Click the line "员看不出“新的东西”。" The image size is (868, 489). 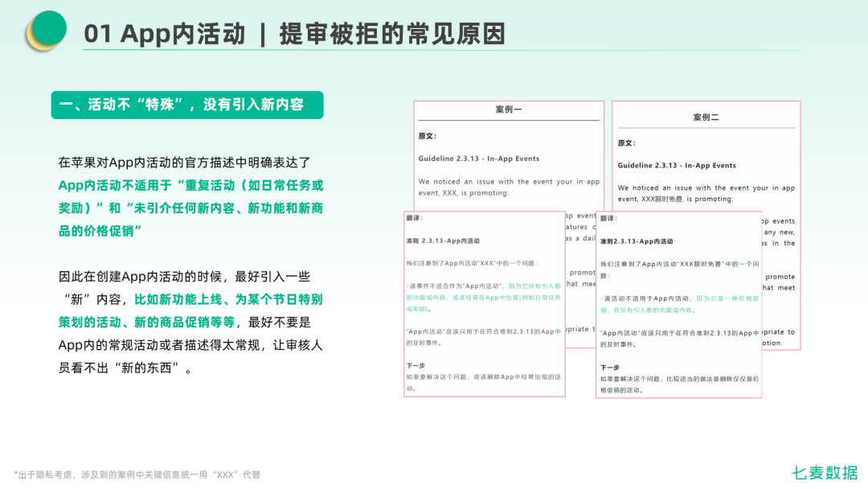coord(125,368)
